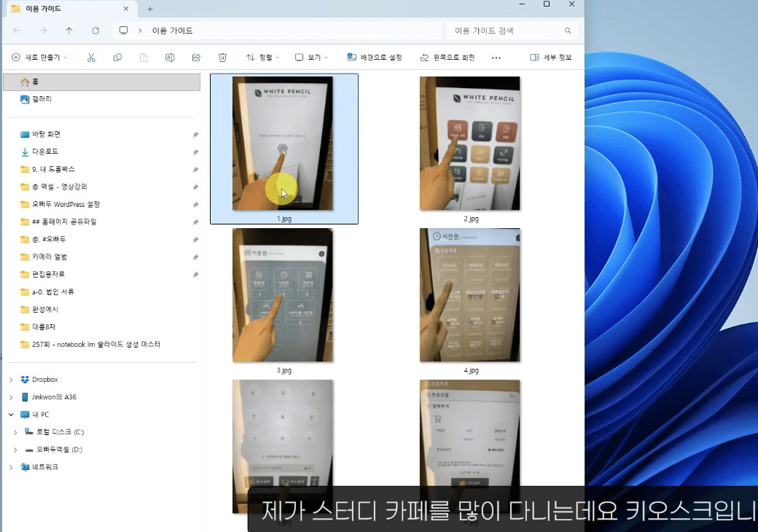
Task: Select Jinkwon의 A36 phone device
Action: click(54, 397)
